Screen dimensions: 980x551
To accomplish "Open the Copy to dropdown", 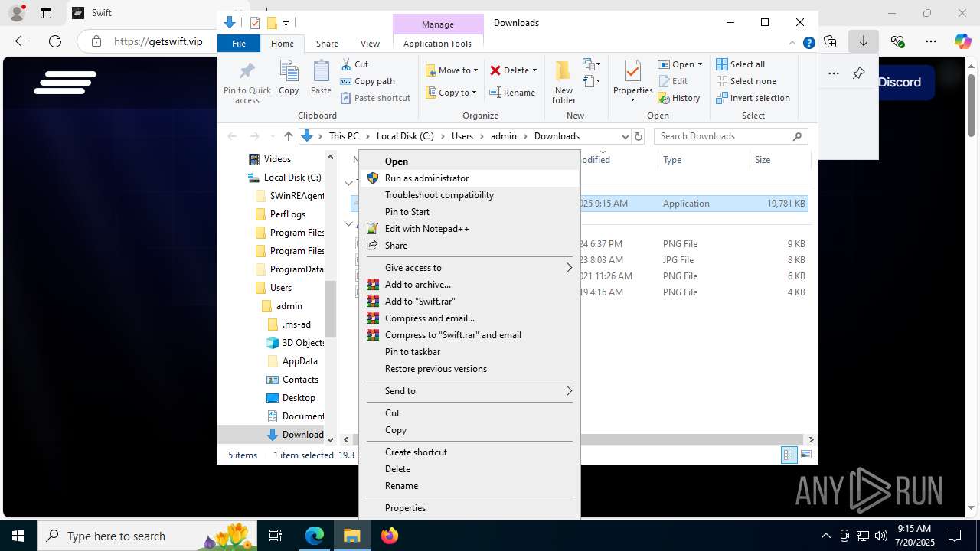I will coord(451,93).
